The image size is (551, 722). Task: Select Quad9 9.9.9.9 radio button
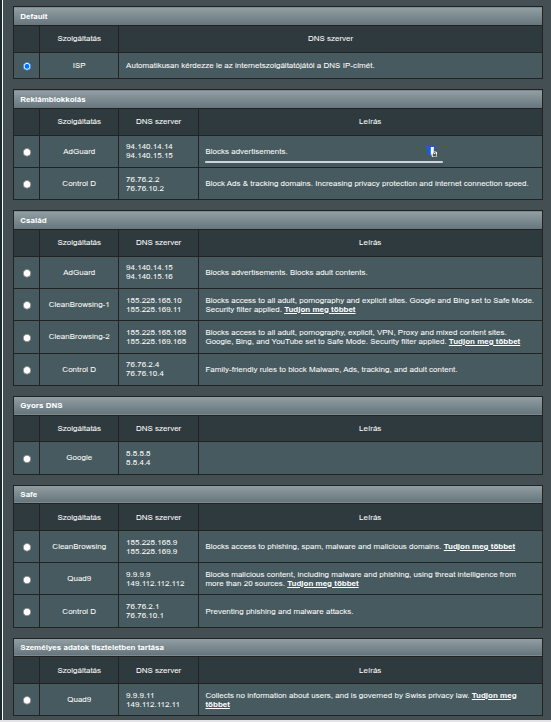(x=27, y=580)
